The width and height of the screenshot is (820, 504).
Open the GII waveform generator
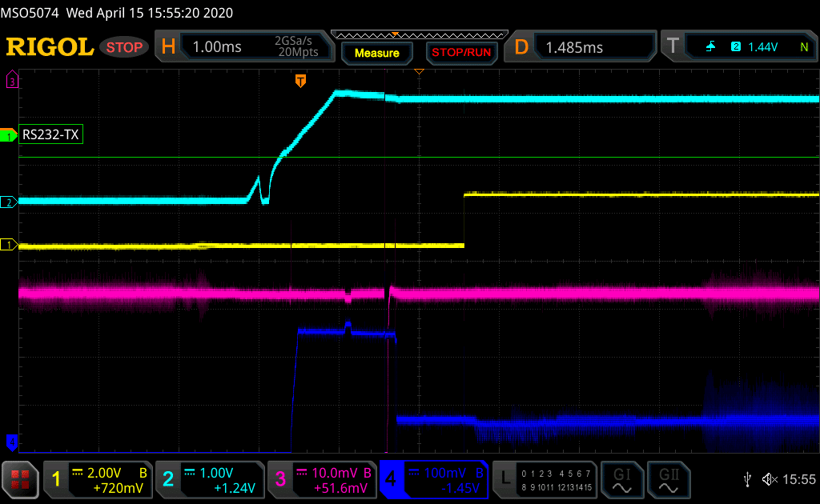click(x=666, y=480)
